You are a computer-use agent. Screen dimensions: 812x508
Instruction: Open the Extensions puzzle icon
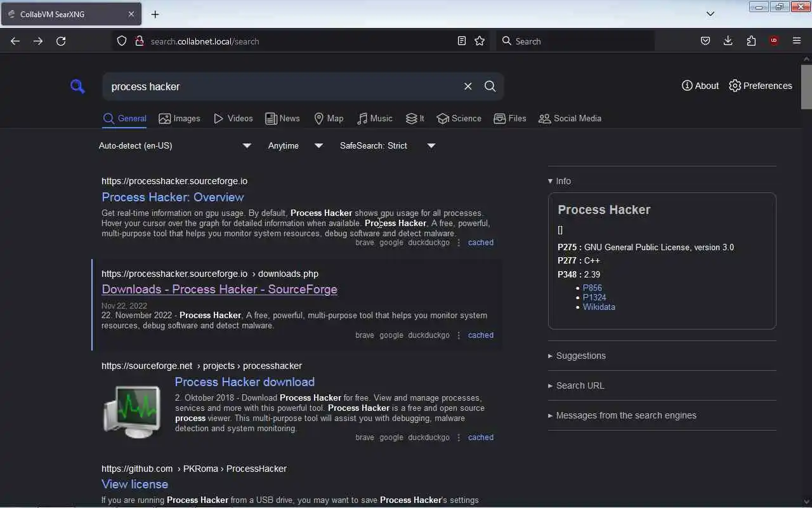tap(751, 41)
